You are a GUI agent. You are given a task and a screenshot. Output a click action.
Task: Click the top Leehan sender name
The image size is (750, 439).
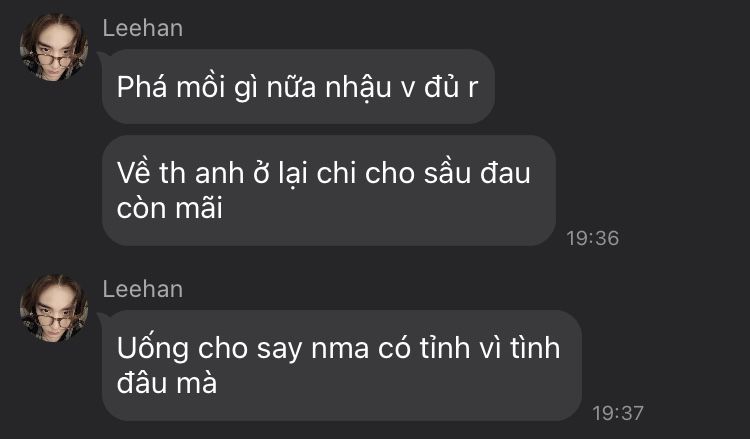click(x=143, y=28)
